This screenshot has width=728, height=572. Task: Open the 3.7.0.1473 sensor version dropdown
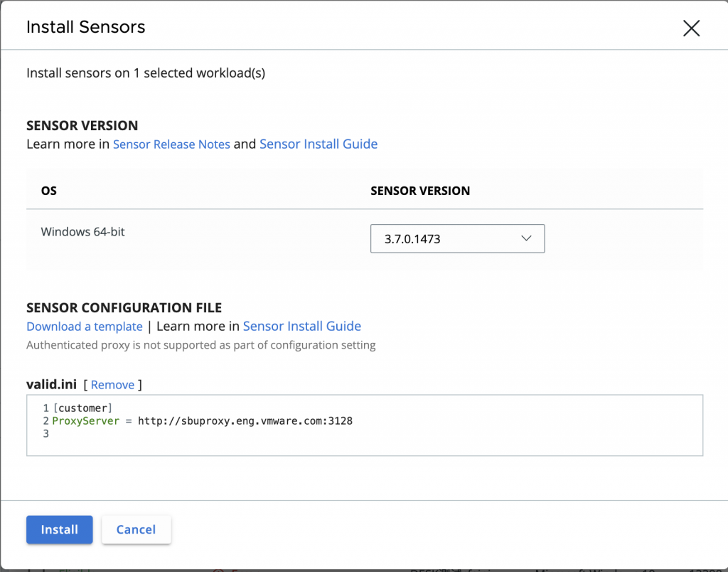[x=457, y=239]
